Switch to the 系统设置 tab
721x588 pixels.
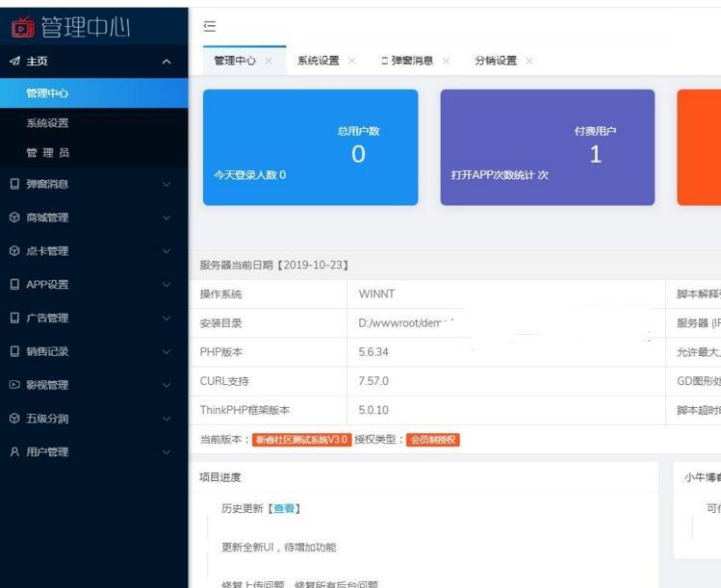(318, 61)
